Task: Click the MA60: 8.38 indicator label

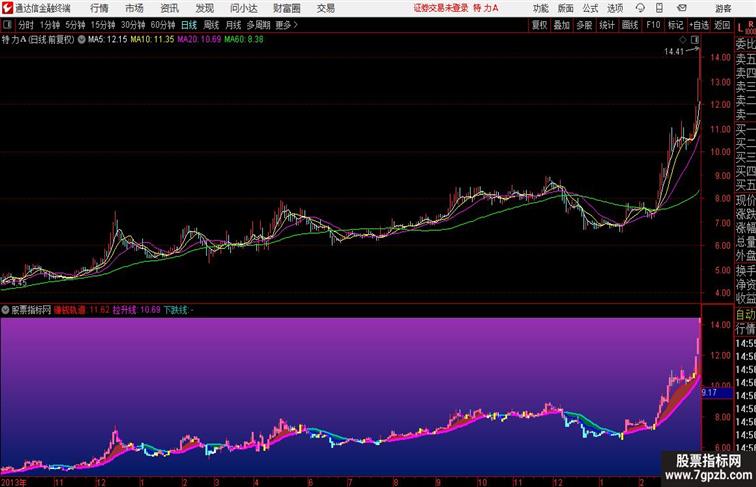Action: [x=243, y=40]
